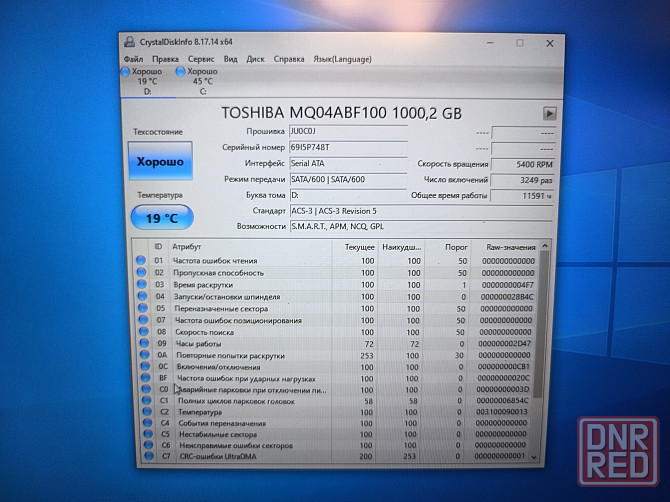Click the blue Хорошо health status button
Image resolution: width=670 pixels, height=502 pixels.
point(160,161)
